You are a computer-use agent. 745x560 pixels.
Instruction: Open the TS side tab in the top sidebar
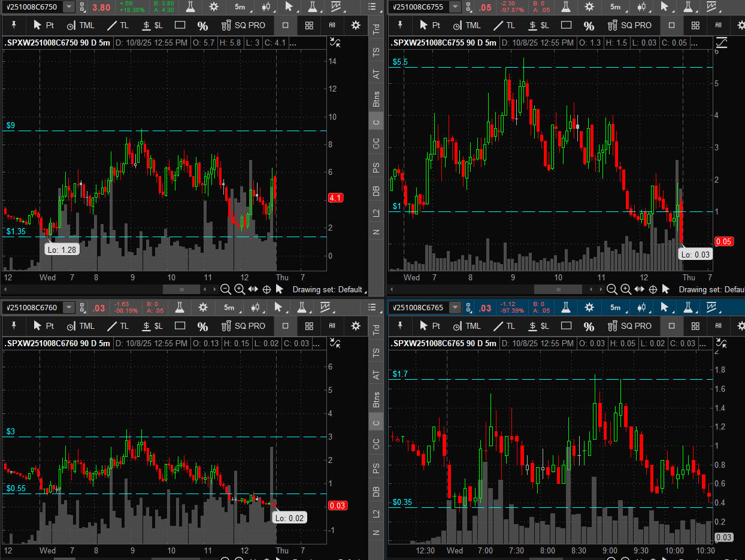376,52
